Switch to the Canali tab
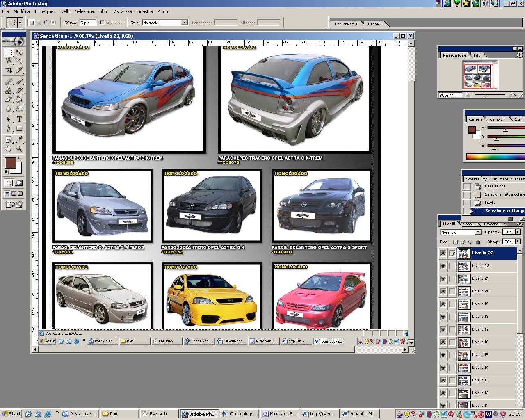 468,224
